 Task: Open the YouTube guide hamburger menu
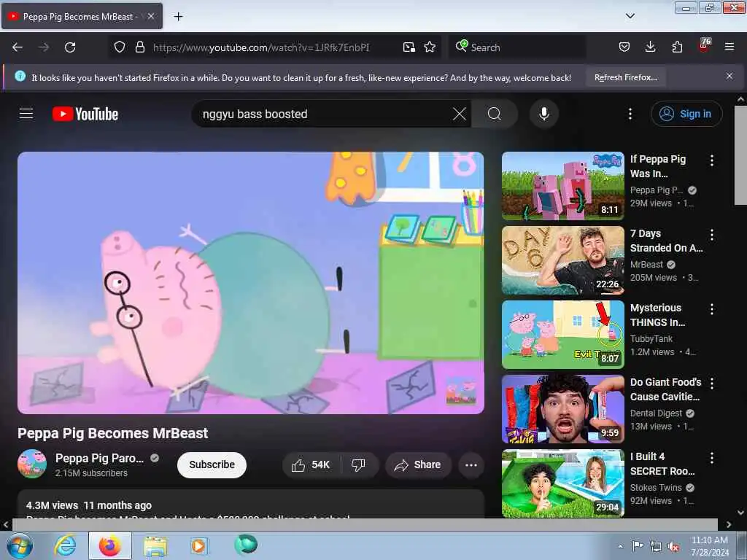pyautogui.click(x=26, y=114)
